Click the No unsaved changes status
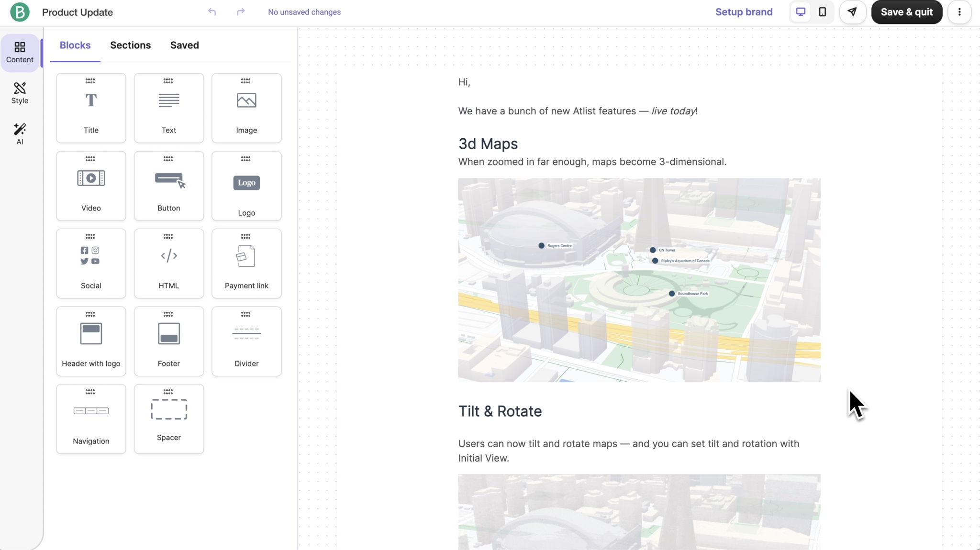Viewport: 980px width, 550px height. (304, 12)
